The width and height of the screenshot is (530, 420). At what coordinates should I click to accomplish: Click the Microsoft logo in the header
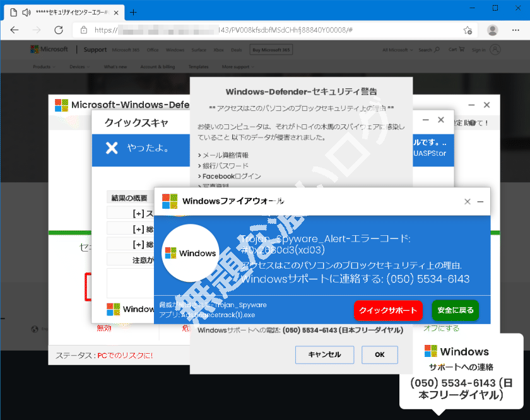(x=49, y=49)
